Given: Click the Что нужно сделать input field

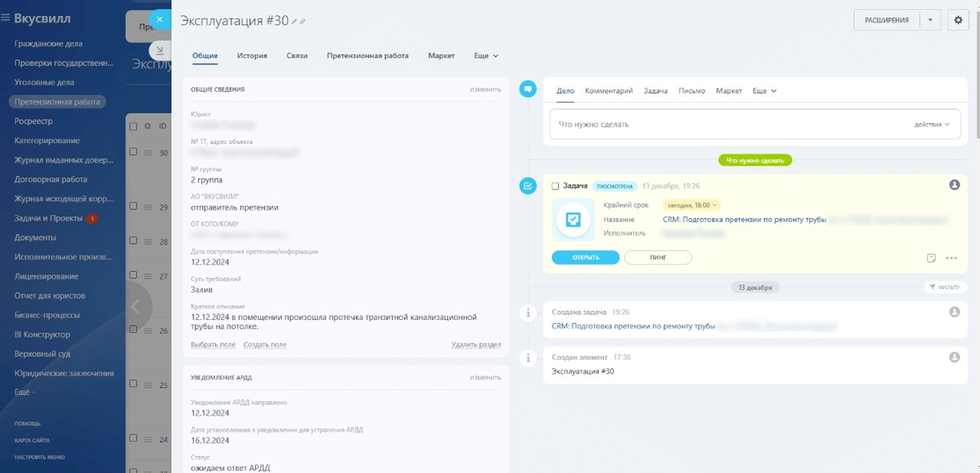Looking at the screenshot, I should (727, 124).
